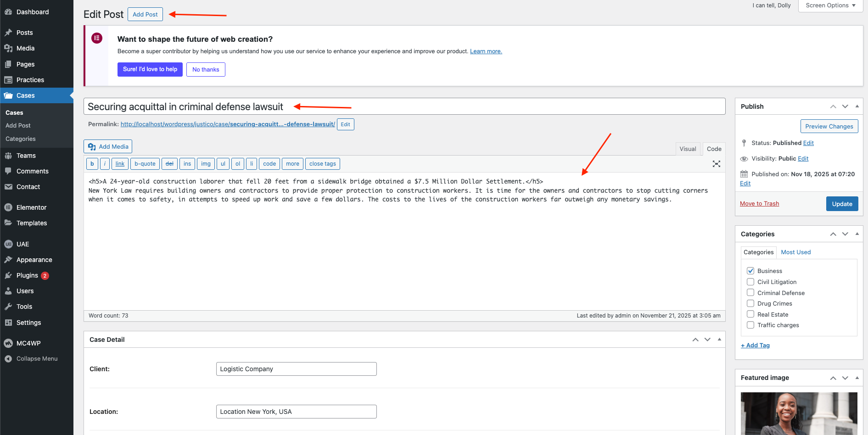
Task: Check the Criminal Defense category
Action: point(750,293)
